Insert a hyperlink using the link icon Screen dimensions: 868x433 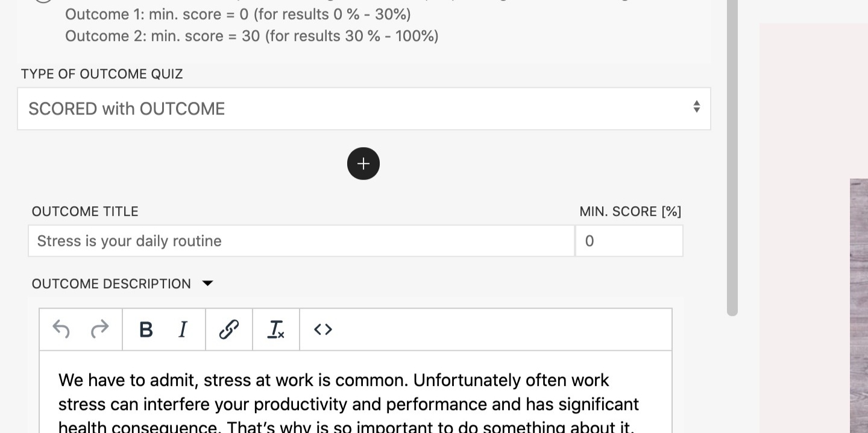229,329
